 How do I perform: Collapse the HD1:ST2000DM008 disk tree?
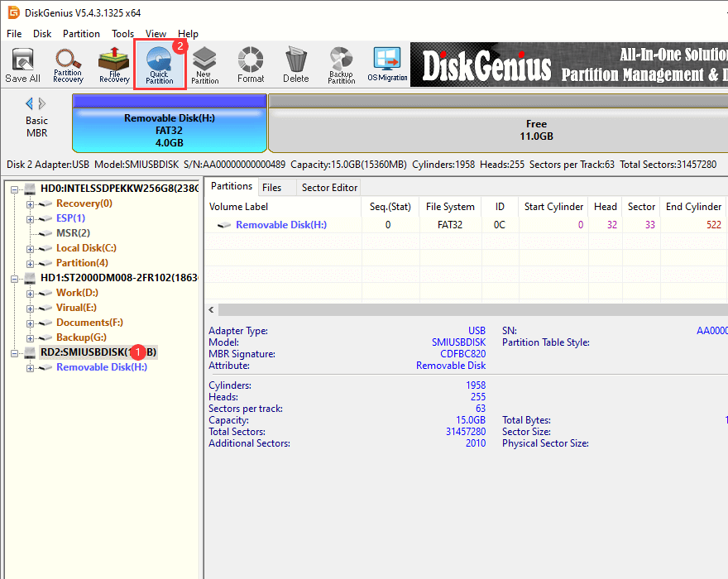pyautogui.click(x=16, y=278)
